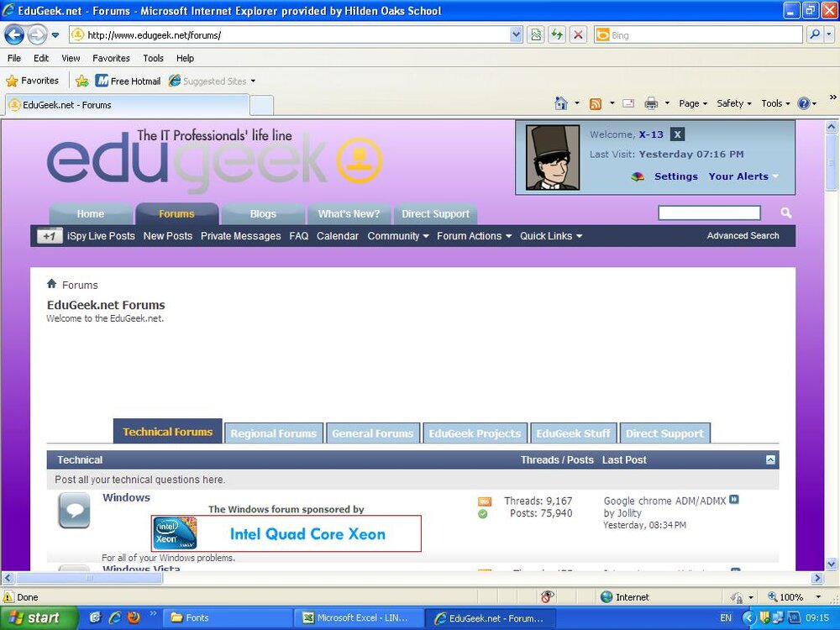Click the vertical scrollbar down arrow
This screenshot has width=840, height=630.
pos(831,564)
